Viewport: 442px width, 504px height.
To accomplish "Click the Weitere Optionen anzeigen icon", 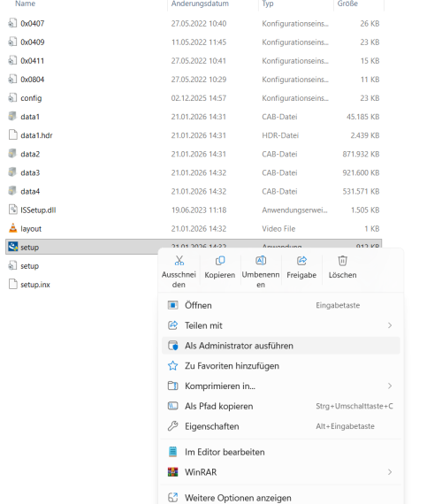I will tap(173, 498).
